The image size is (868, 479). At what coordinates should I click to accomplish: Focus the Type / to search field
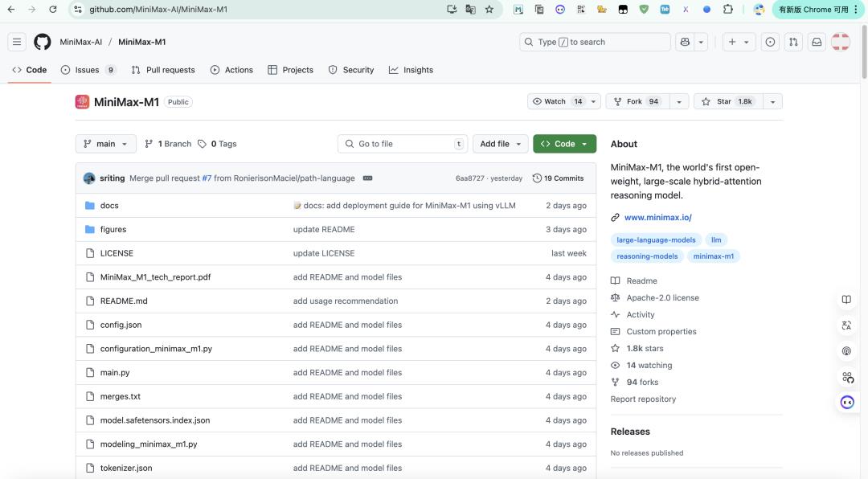[x=595, y=42]
